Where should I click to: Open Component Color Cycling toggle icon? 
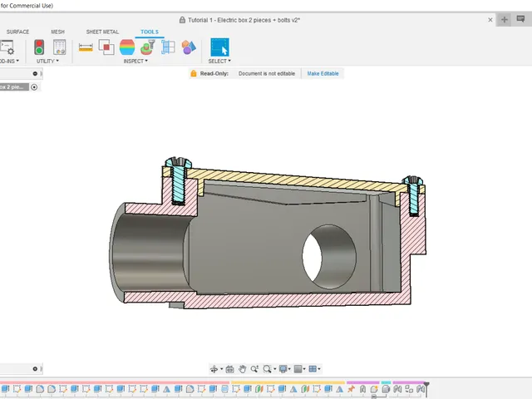tap(189, 47)
